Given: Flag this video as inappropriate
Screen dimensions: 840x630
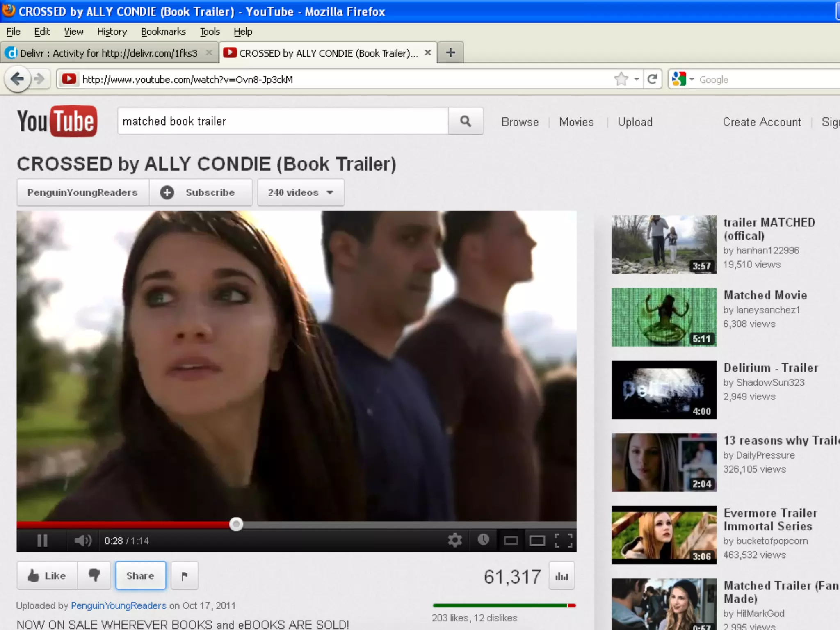Looking at the screenshot, I should [x=185, y=576].
